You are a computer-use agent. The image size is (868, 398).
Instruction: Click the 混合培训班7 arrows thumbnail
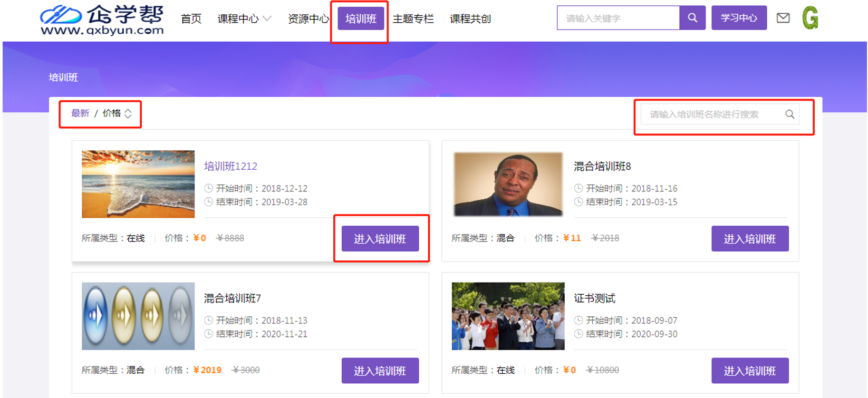pos(138,316)
